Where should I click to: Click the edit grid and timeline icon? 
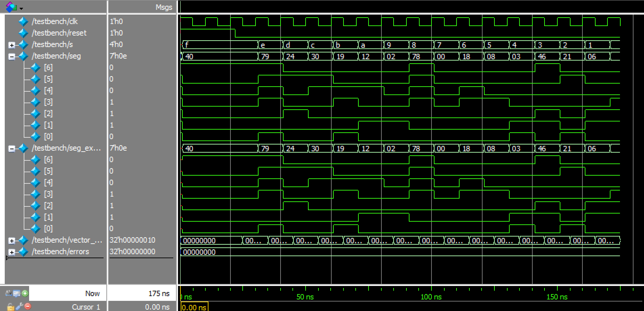tap(16, 293)
